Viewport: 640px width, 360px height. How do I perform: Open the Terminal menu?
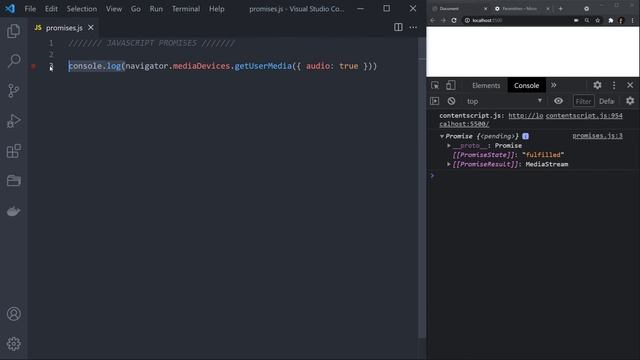(x=186, y=9)
